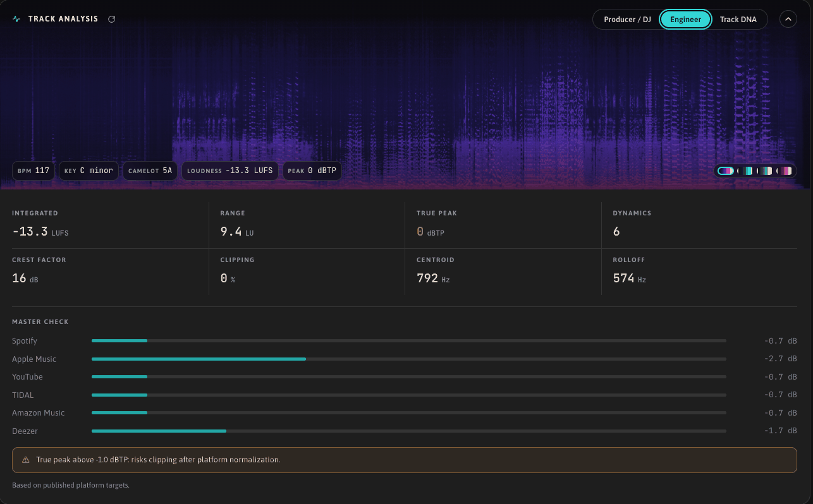Image resolution: width=813 pixels, height=504 pixels.
Task: Click the TIDAL master check bar
Action: [x=408, y=395]
